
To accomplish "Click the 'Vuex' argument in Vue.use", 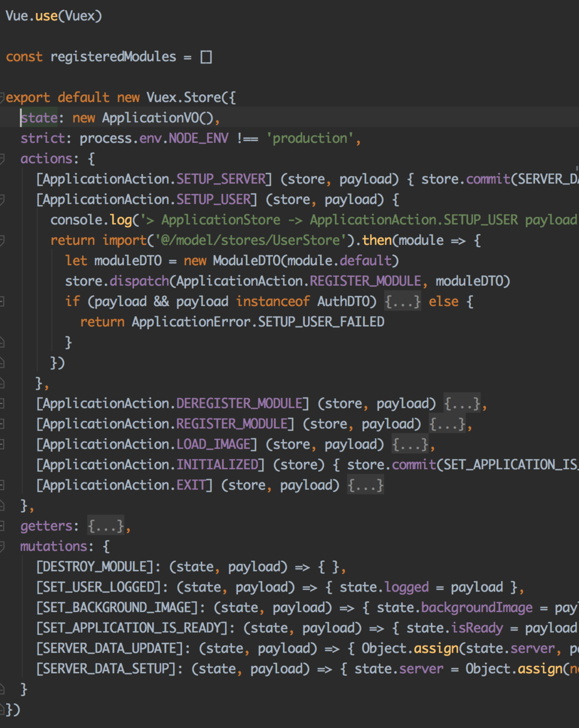I will tap(80, 16).
